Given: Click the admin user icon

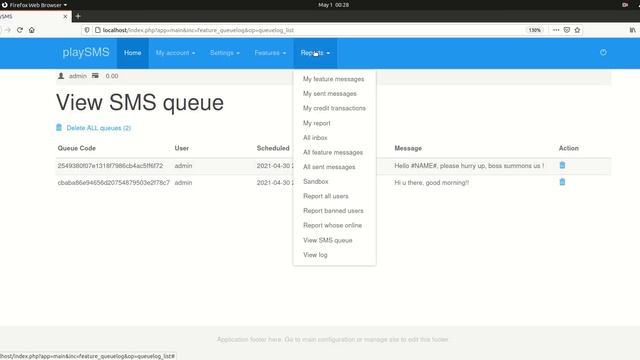Looking at the screenshot, I should tap(61, 76).
